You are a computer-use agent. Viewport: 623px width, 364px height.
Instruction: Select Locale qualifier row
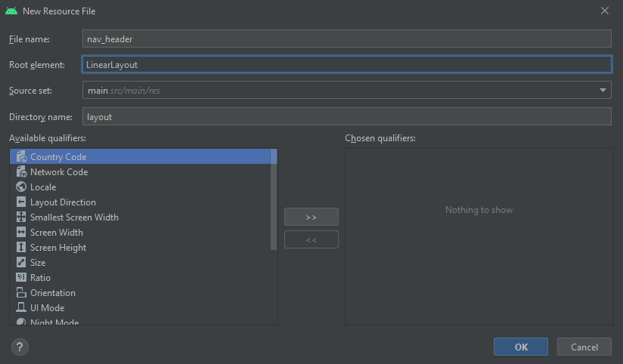(x=140, y=187)
